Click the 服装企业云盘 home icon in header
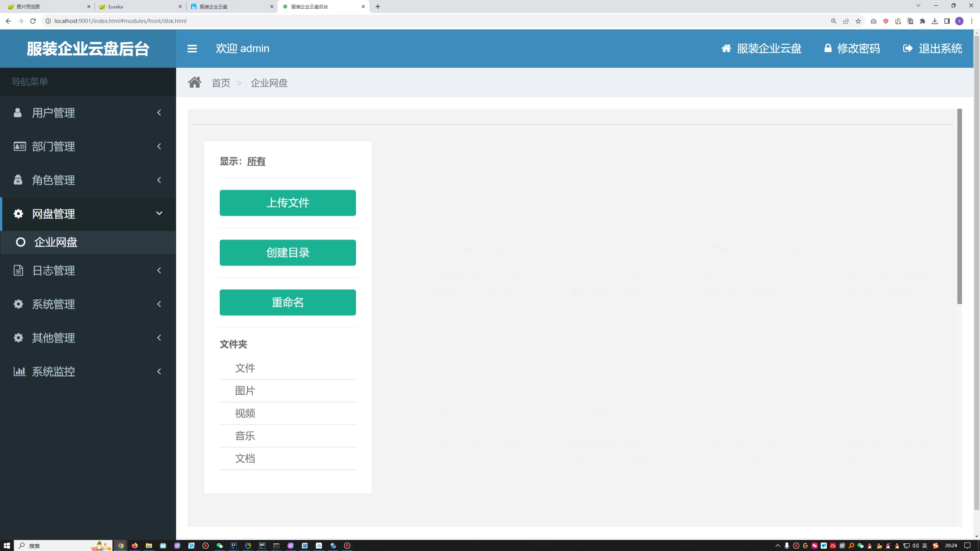980x551 pixels. tap(726, 49)
